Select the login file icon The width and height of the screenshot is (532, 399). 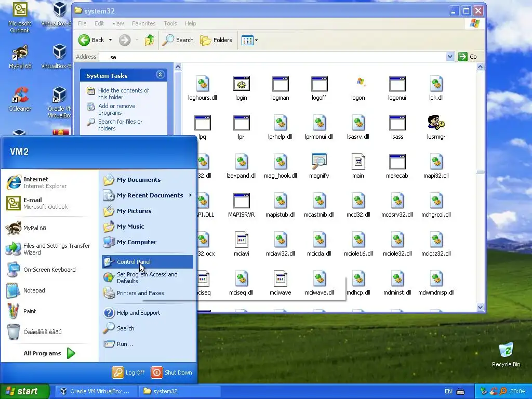tap(241, 84)
